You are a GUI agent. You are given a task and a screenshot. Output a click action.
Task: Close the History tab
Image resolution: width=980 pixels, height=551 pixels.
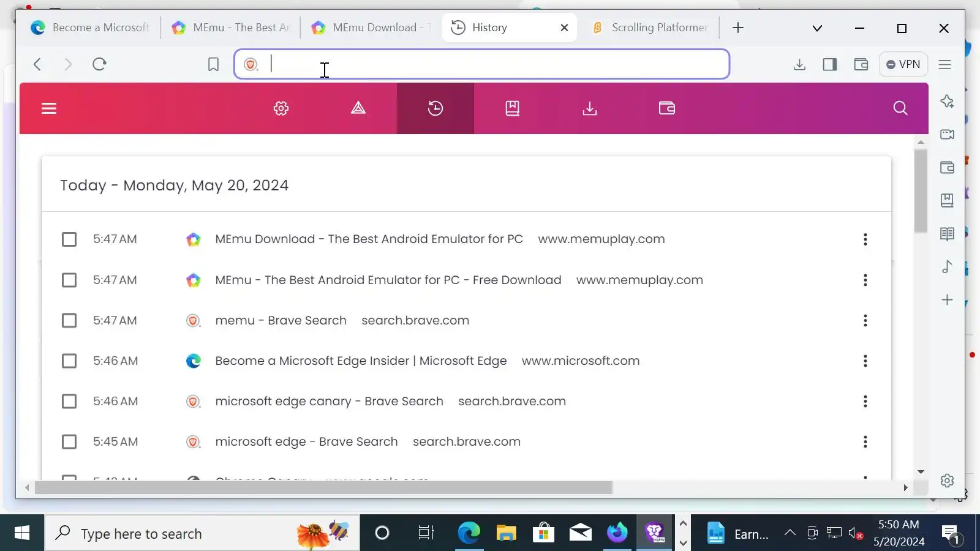565,28
